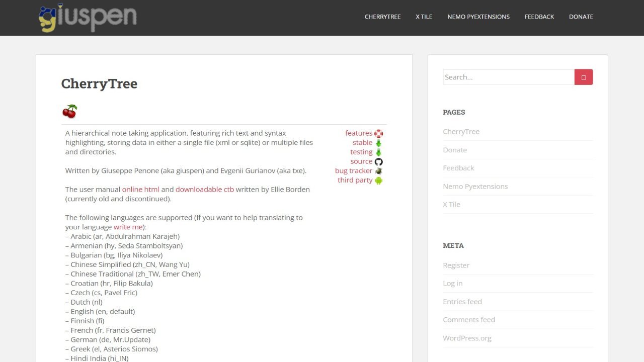Click the cherries icon under the title
This screenshot has height=362, width=644.
(x=69, y=112)
